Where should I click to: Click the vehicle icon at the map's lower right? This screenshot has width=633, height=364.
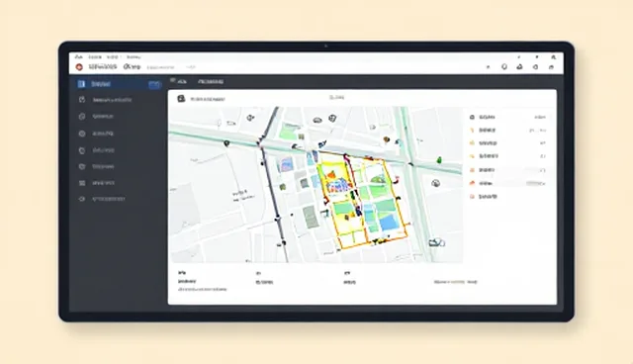coord(436,242)
